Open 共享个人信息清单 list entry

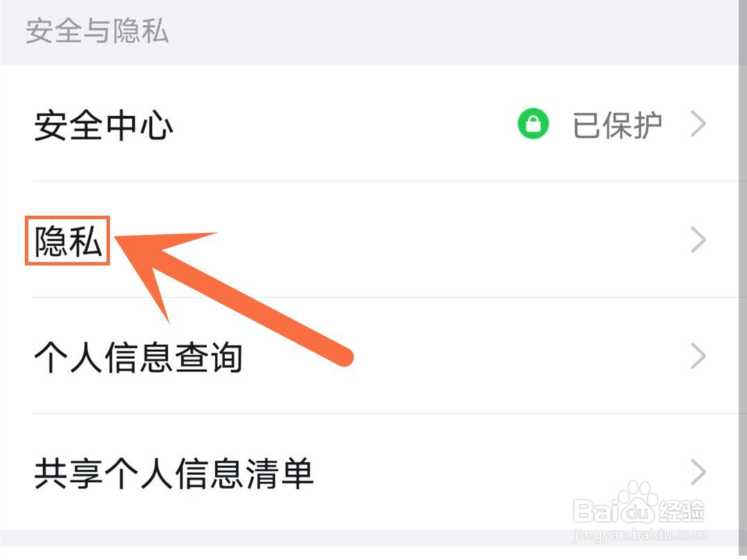pyautogui.click(x=174, y=474)
